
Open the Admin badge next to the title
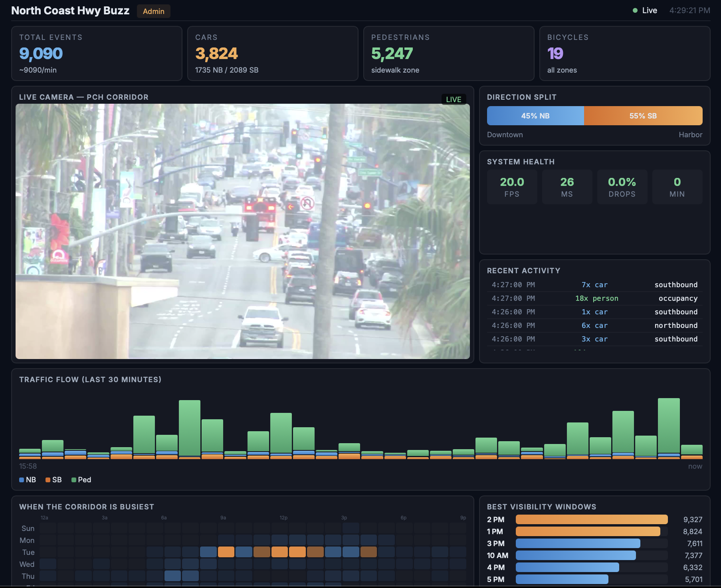click(x=153, y=11)
